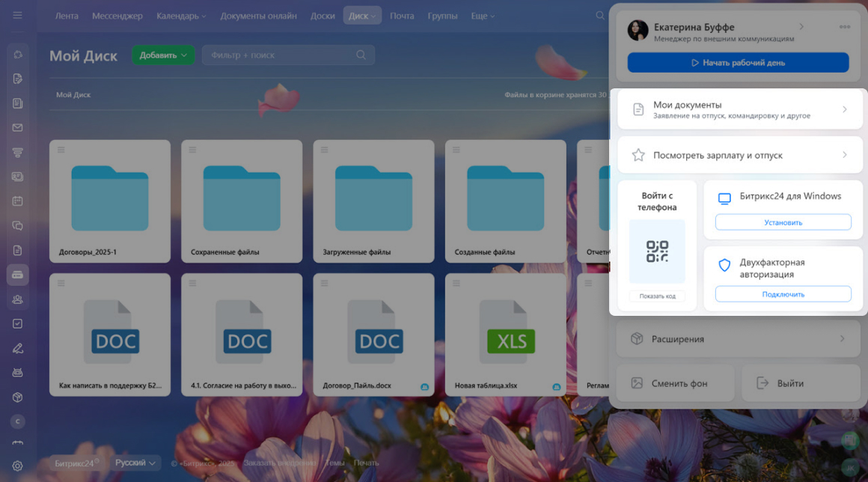Screen dimensions: 868x482
Task: Click the chevron on the Мои документы row
Action: tap(845, 109)
